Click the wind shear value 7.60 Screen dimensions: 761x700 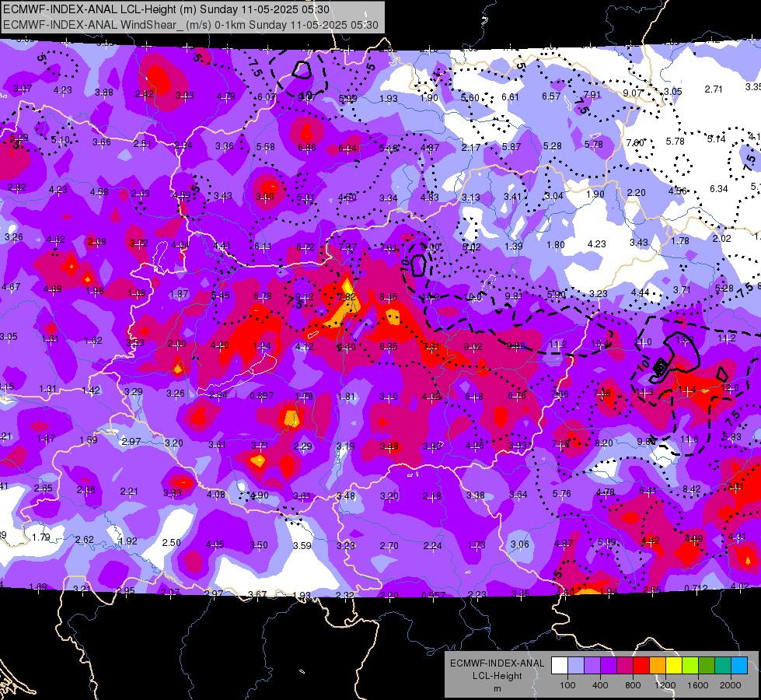635,143
